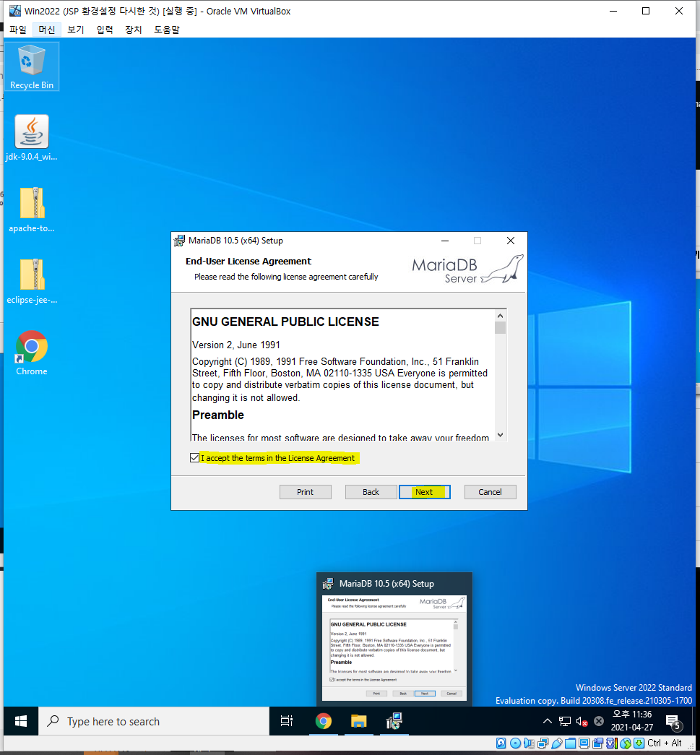Open File Explorer from the taskbar
This screenshot has width=700, height=755.
point(358,721)
